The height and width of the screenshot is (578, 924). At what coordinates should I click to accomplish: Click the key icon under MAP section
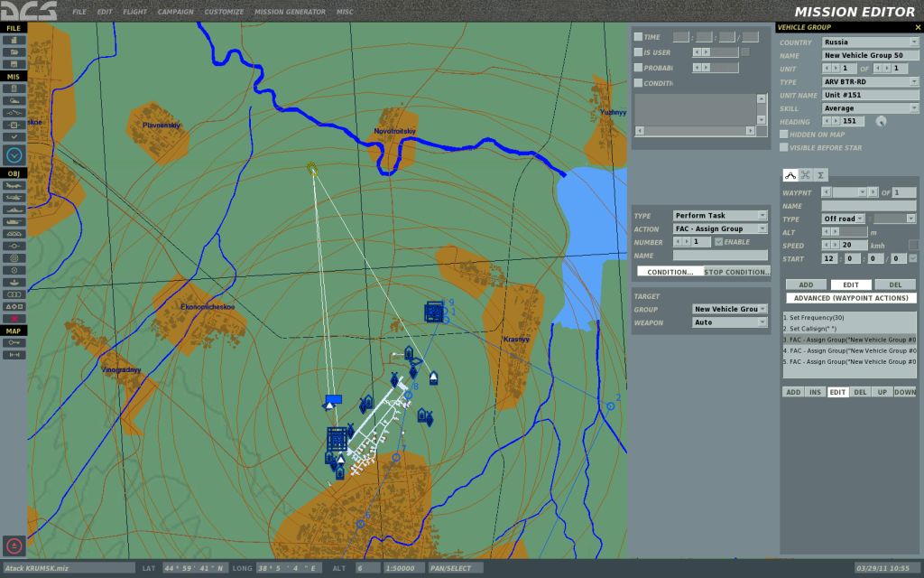14,342
